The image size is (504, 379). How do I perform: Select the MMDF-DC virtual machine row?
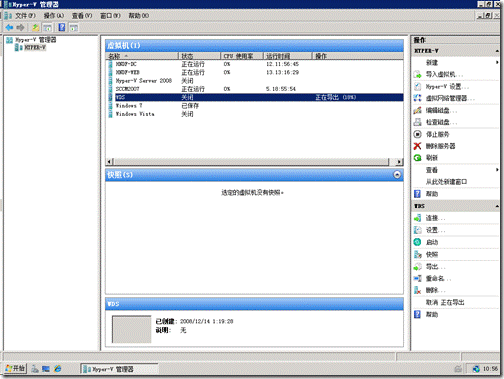tap(254, 64)
